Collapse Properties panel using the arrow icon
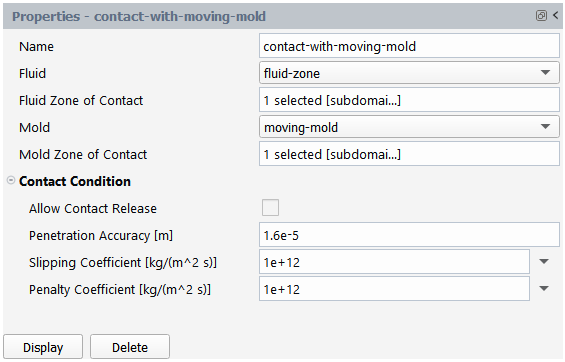565x362 pixels. [556, 15]
